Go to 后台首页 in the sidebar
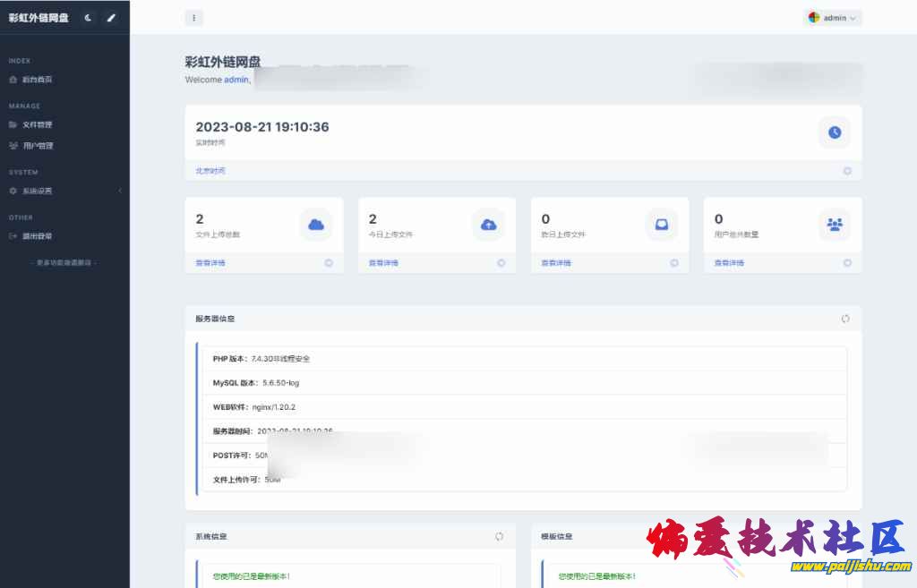Image resolution: width=917 pixels, height=588 pixels. pyautogui.click(x=37, y=80)
